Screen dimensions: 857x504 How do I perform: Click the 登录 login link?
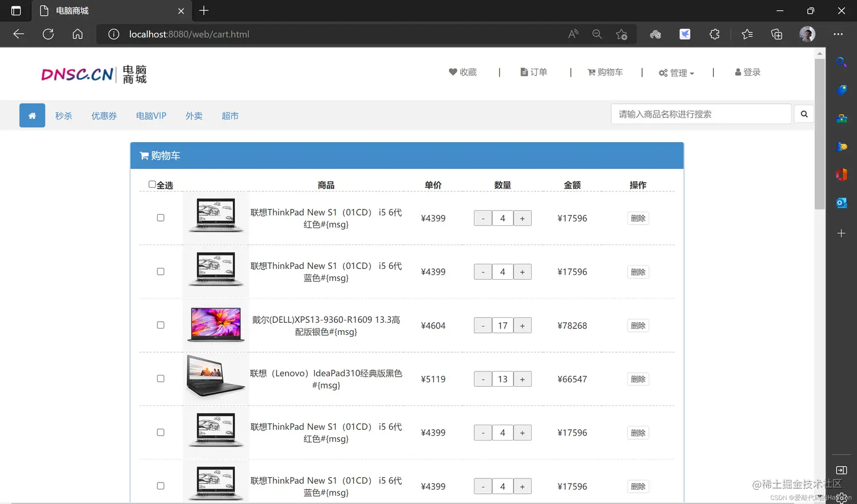pyautogui.click(x=748, y=72)
